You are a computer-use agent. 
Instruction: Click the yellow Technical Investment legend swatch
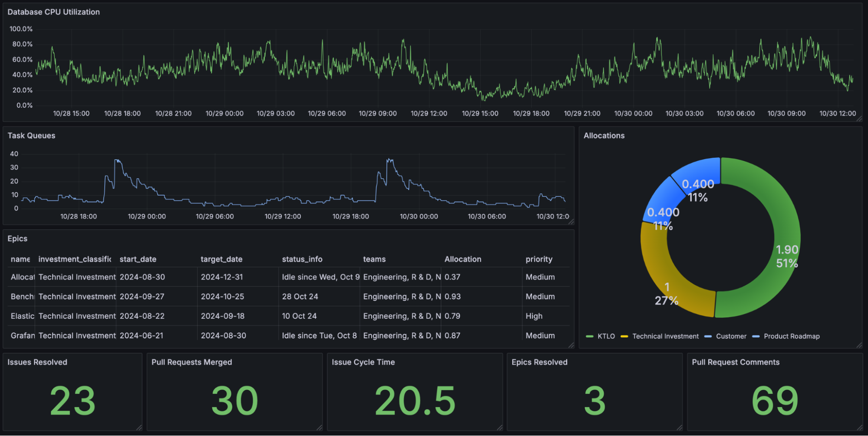pos(624,336)
